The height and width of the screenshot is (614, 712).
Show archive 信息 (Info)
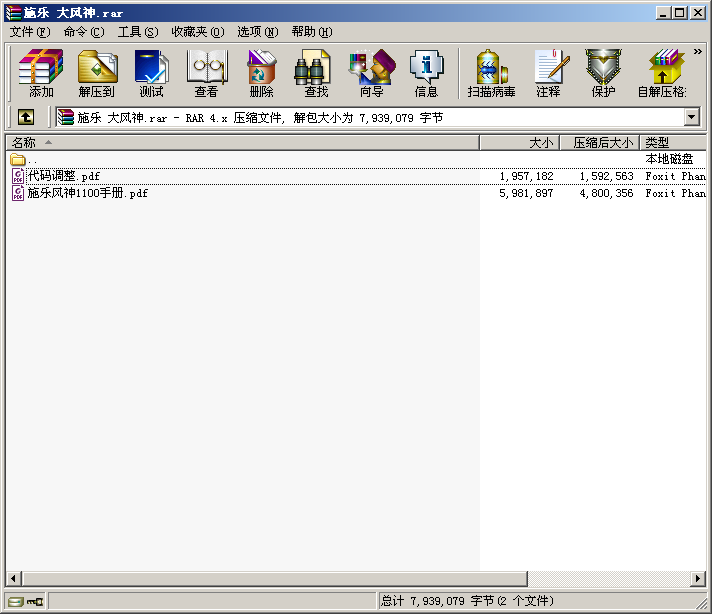pyautogui.click(x=426, y=73)
